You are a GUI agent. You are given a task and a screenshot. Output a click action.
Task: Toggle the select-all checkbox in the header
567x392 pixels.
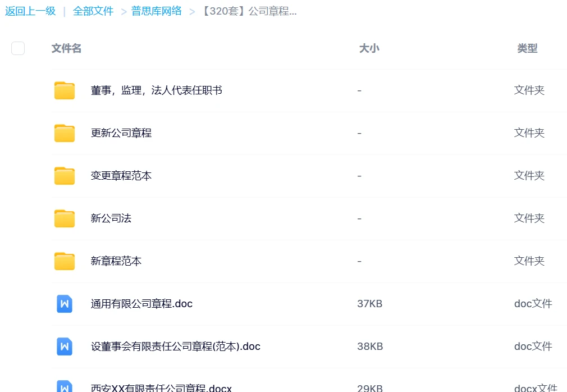pyautogui.click(x=18, y=48)
